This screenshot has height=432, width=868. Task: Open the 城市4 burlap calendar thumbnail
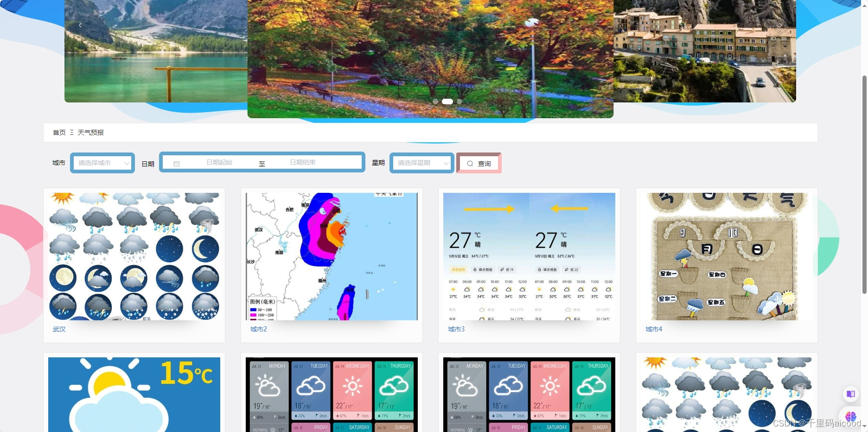(727, 256)
